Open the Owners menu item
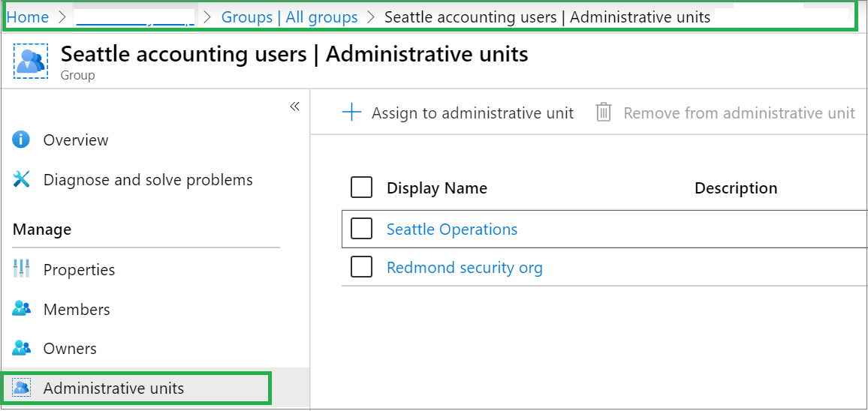The width and height of the screenshot is (868, 411). pyautogui.click(x=70, y=348)
